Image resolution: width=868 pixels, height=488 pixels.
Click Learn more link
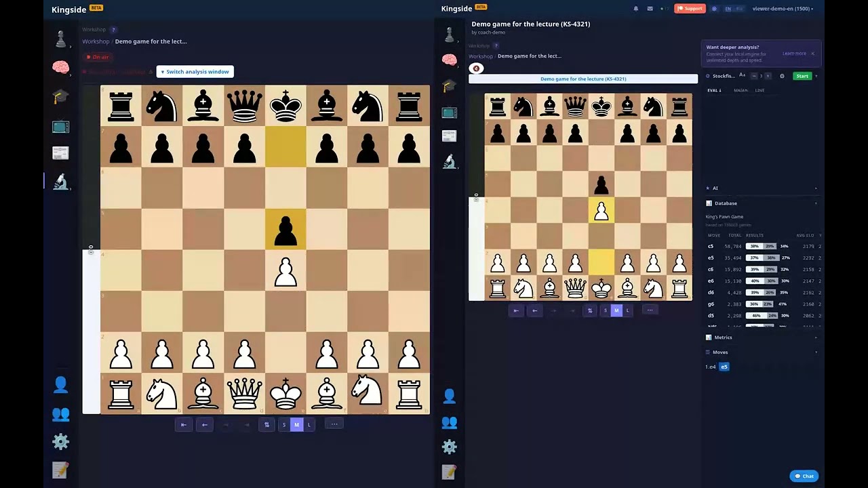[794, 54]
